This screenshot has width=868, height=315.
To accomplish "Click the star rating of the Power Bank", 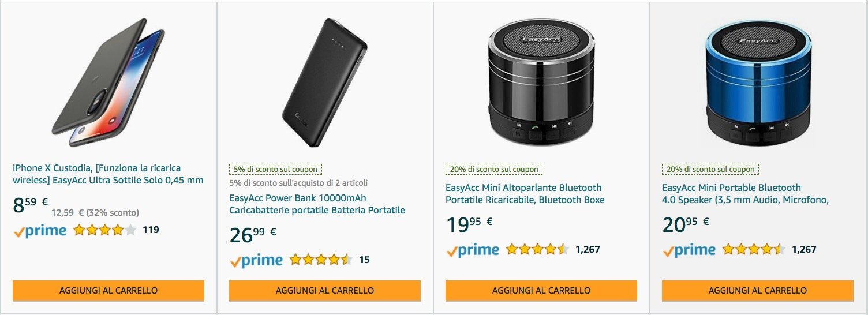I will coord(321,260).
